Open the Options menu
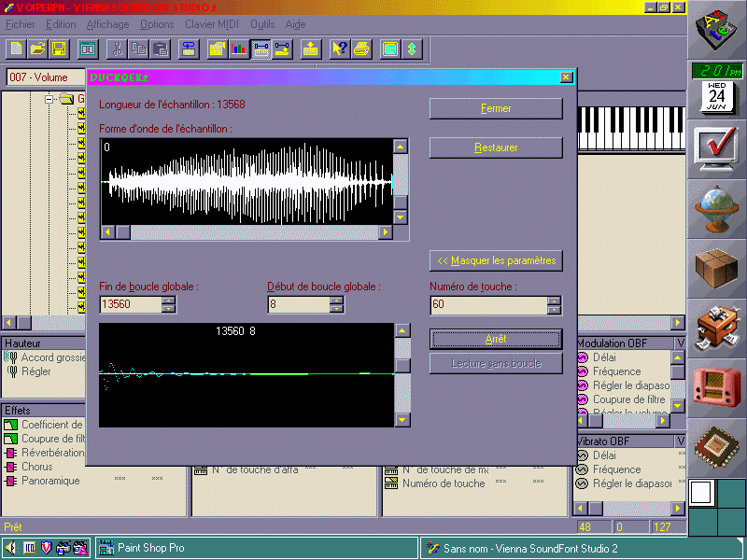The width and height of the screenshot is (747, 560). click(157, 24)
